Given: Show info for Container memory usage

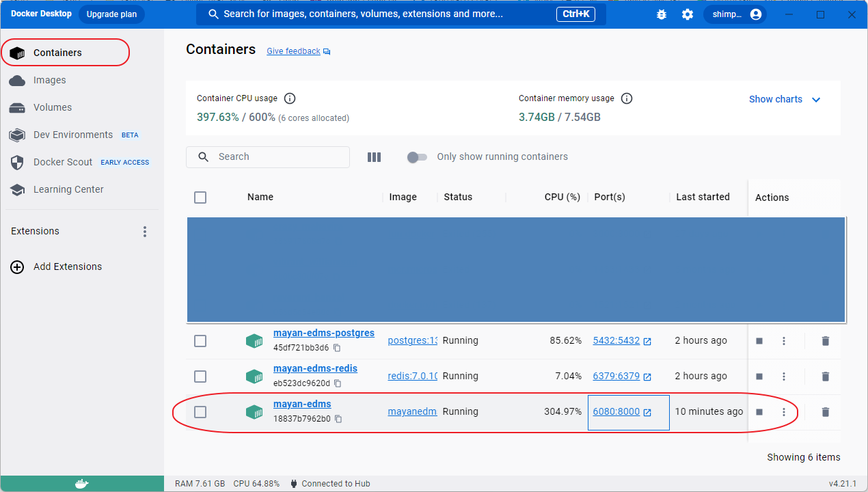Looking at the screenshot, I should coord(627,98).
